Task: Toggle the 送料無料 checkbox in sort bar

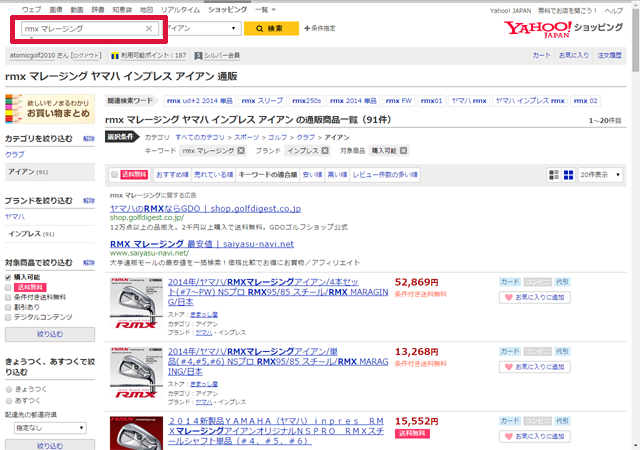Action: point(115,175)
